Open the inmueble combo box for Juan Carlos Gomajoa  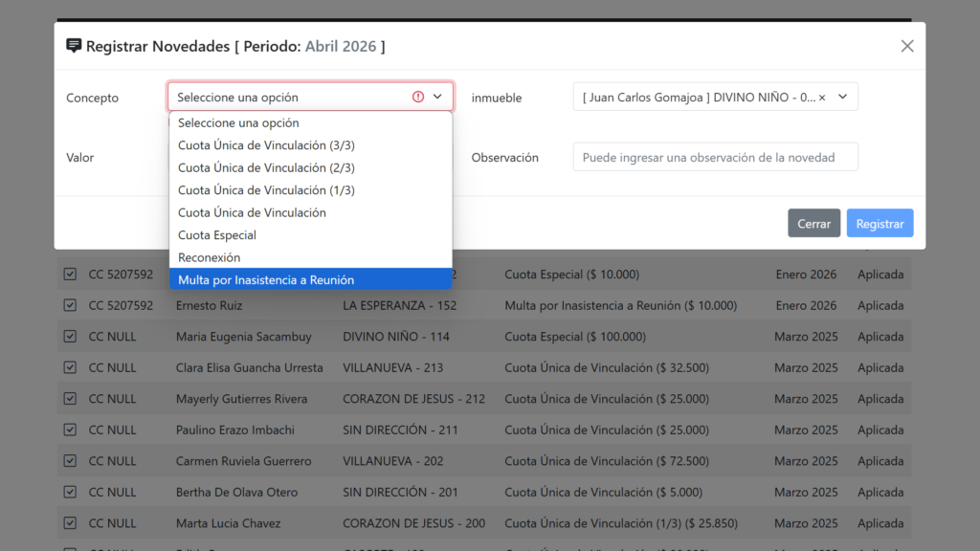(x=701, y=98)
